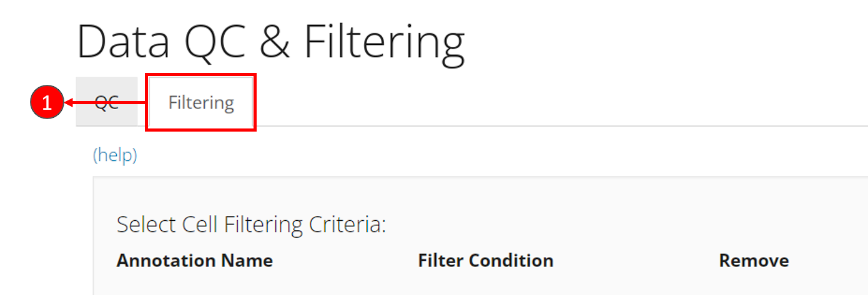Click the Filter Condition column header
Viewport: 868px width, 295px height.
tap(485, 260)
